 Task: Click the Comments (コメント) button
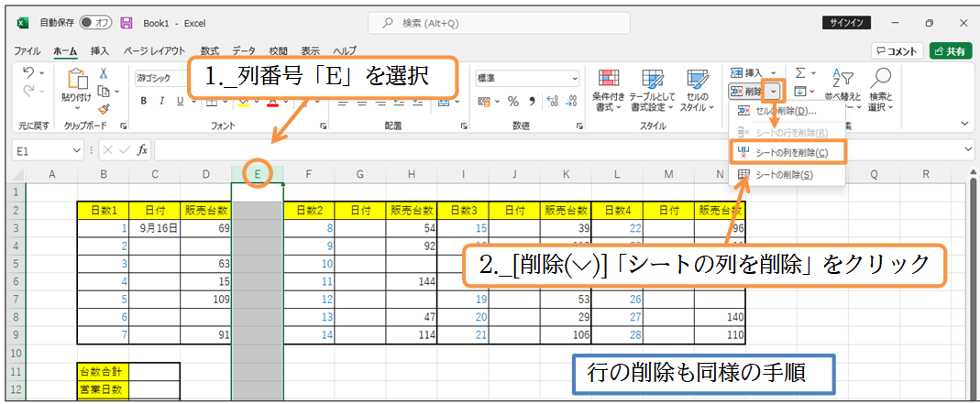click(897, 51)
